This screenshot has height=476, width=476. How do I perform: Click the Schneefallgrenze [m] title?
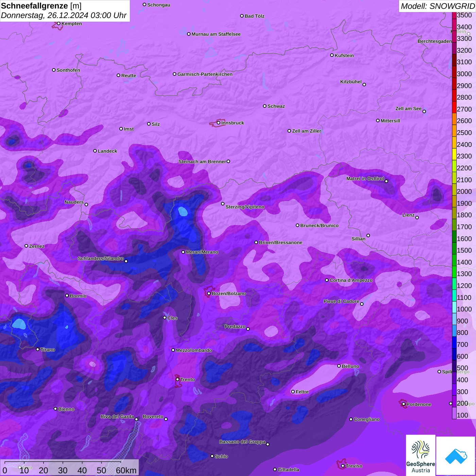point(41,6)
